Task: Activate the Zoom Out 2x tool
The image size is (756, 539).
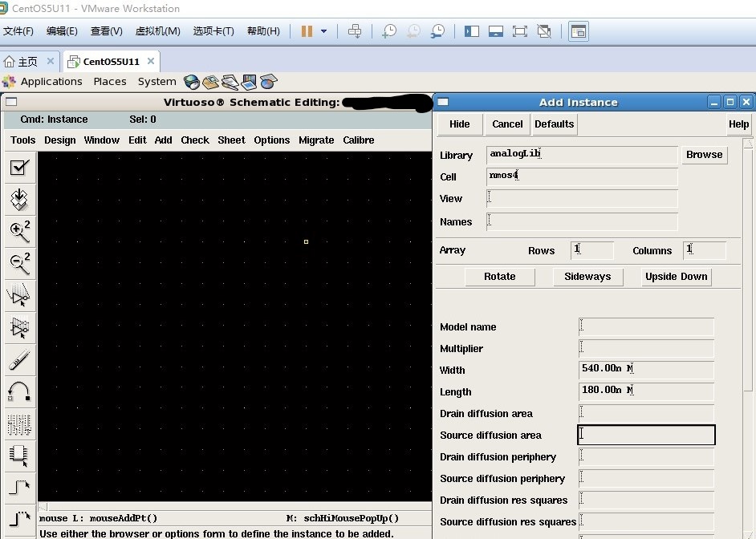Action: 19,263
